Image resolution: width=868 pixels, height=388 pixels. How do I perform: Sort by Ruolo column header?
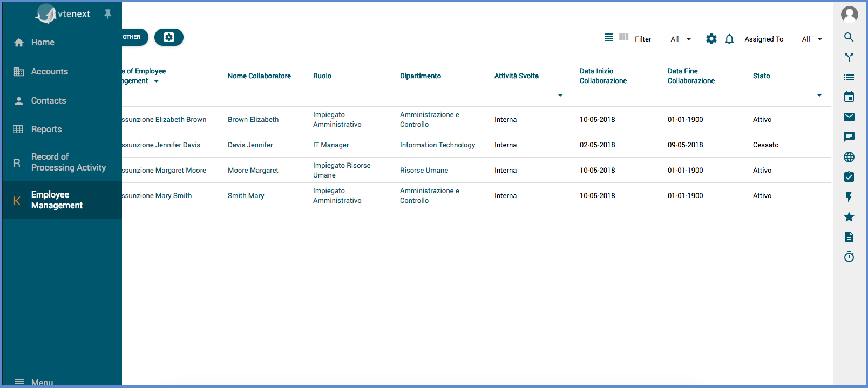point(322,76)
